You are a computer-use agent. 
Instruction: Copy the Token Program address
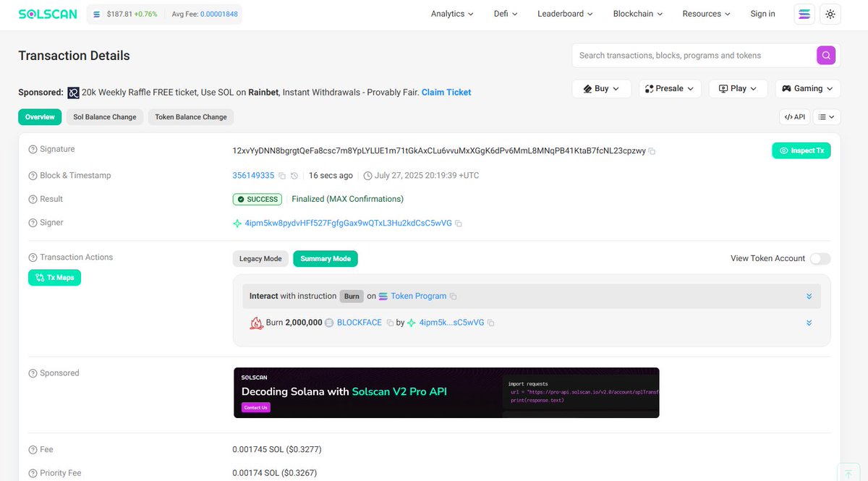454,297
